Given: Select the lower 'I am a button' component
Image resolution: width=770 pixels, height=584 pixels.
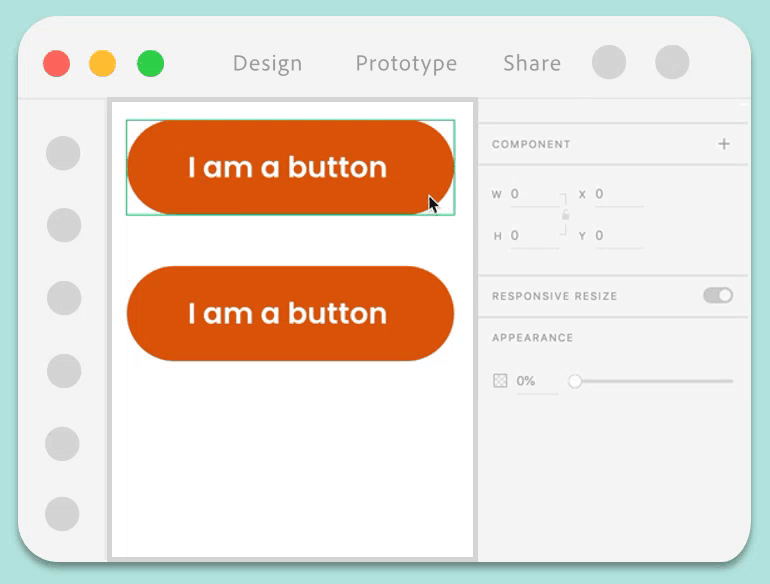Looking at the screenshot, I should click(290, 313).
